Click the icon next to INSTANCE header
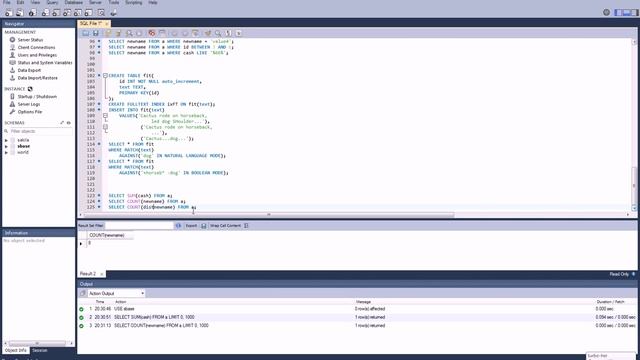 (x=30, y=89)
